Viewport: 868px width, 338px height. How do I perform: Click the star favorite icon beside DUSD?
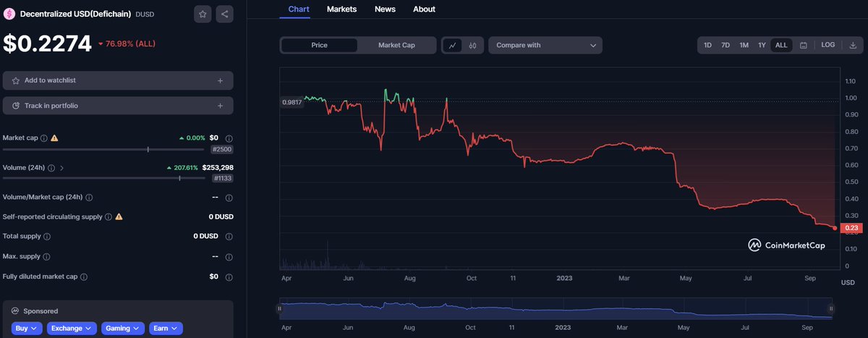(203, 14)
